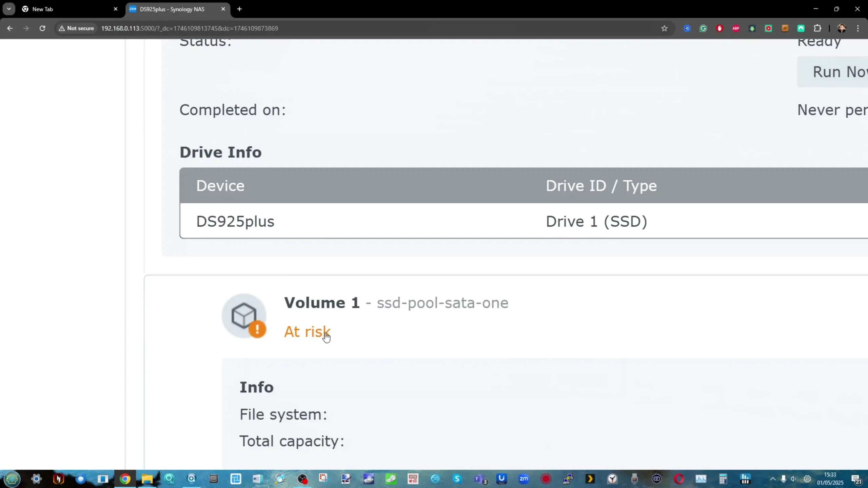Viewport: 868px width, 488px height.
Task: Select the DS925plus device cell
Action: coord(235,221)
